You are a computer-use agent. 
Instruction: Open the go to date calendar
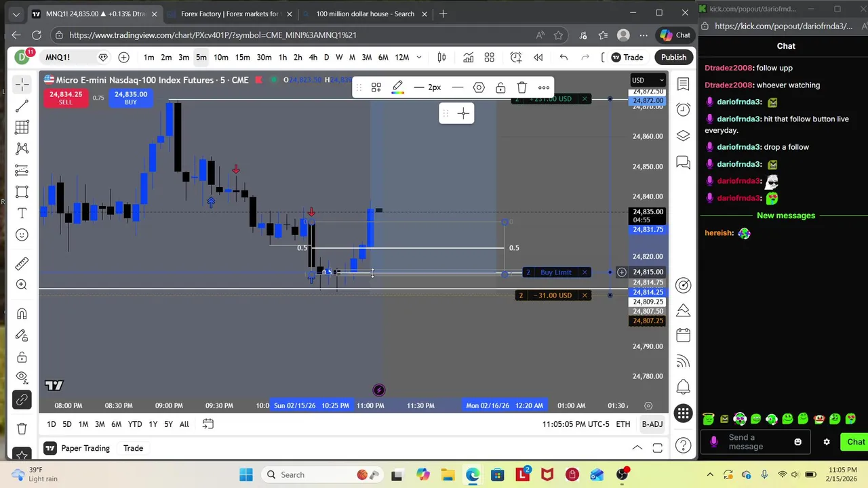(x=208, y=424)
